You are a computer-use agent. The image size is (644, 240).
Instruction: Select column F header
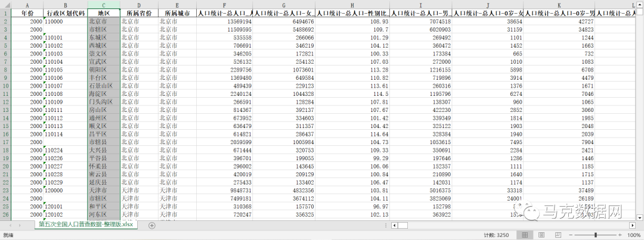point(224,5)
